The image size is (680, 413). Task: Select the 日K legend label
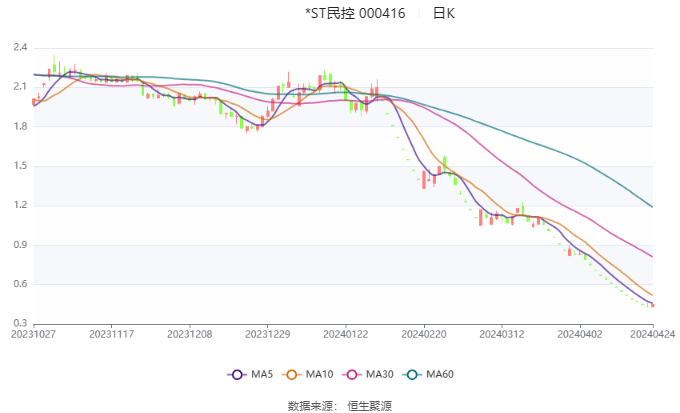click(x=444, y=13)
